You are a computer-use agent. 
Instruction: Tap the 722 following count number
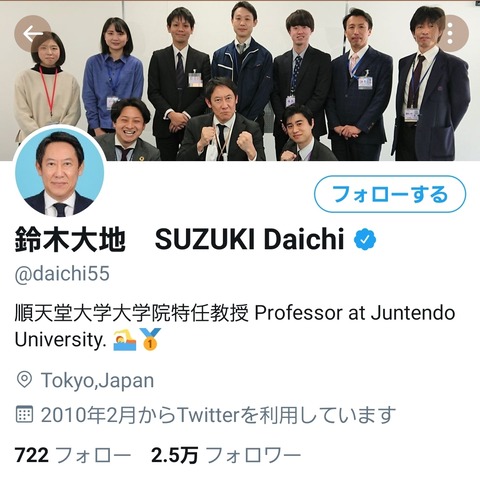32,455
